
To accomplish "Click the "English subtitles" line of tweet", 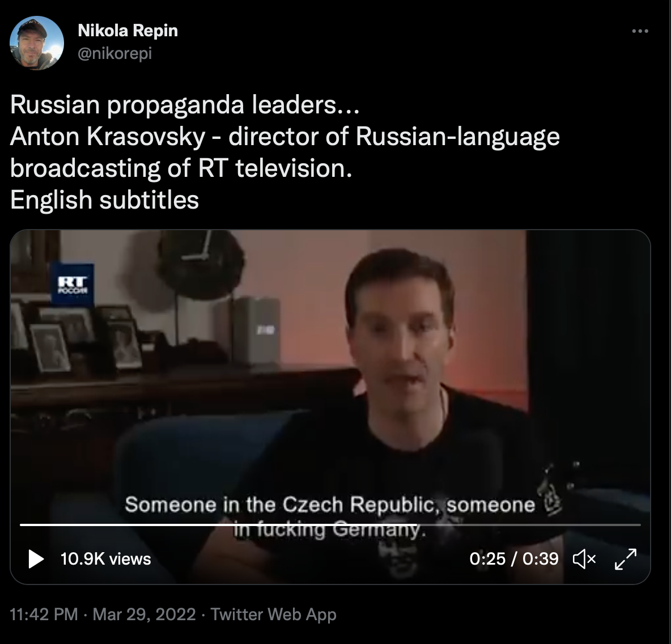I will (x=104, y=200).
